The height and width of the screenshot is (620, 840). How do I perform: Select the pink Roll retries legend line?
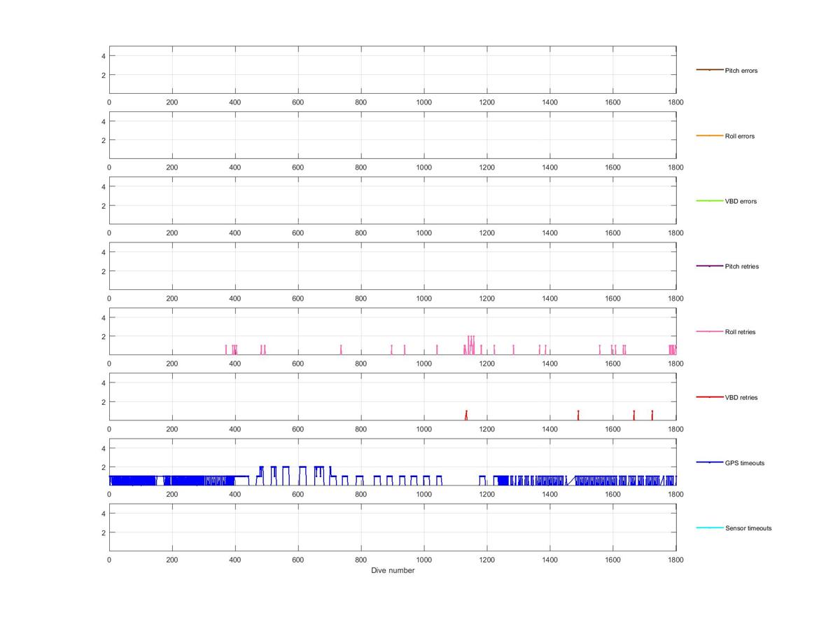click(709, 331)
